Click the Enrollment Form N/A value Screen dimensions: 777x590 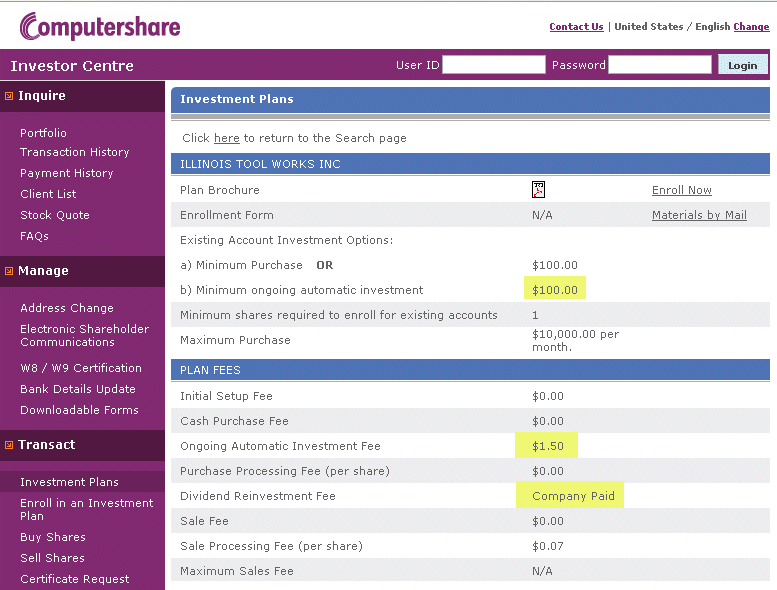tap(542, 215)
